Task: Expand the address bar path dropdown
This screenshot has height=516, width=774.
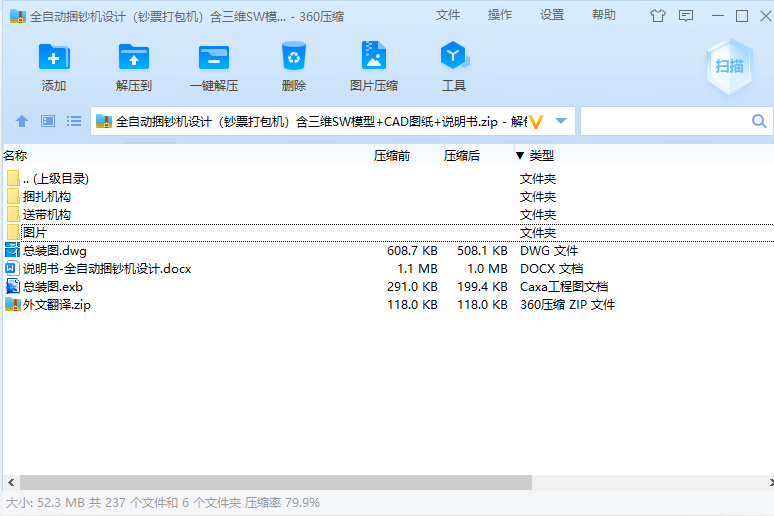Action: [561, 121]
